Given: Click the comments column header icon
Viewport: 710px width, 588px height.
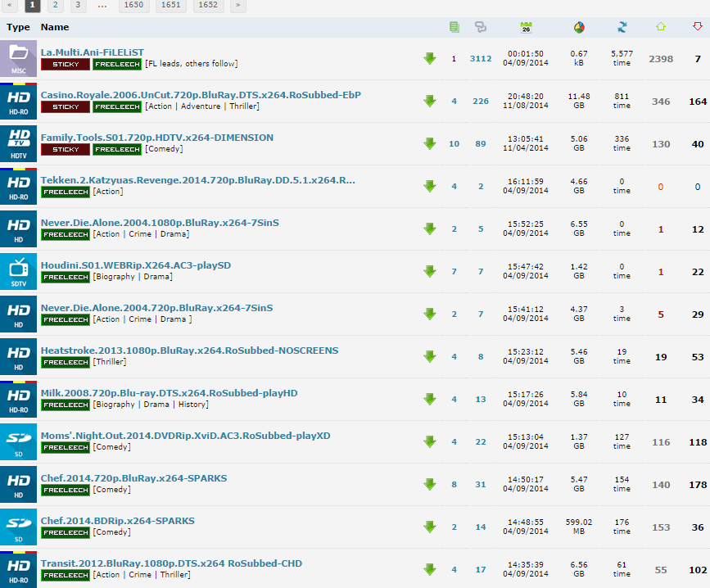Looking at the screenshot, I should click(481, 27).
